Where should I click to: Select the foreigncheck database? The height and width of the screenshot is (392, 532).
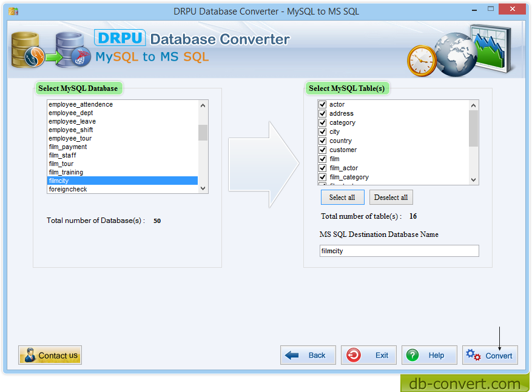(122, 189)
